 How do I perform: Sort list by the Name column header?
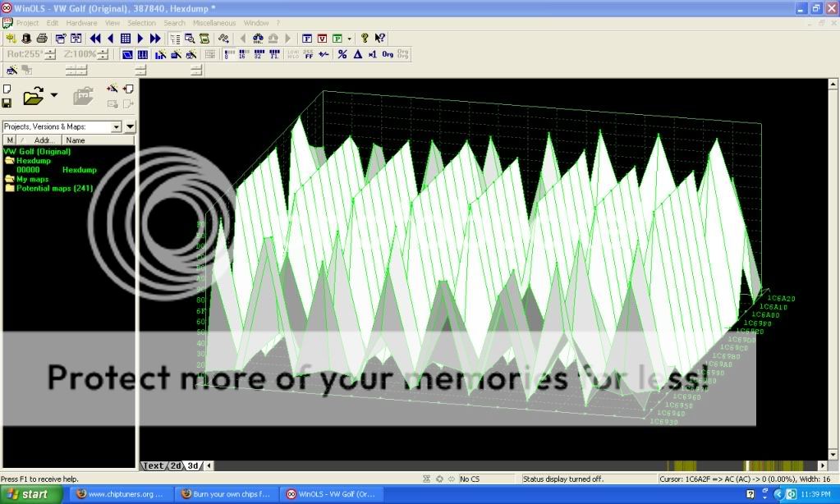tap(76, 140)
